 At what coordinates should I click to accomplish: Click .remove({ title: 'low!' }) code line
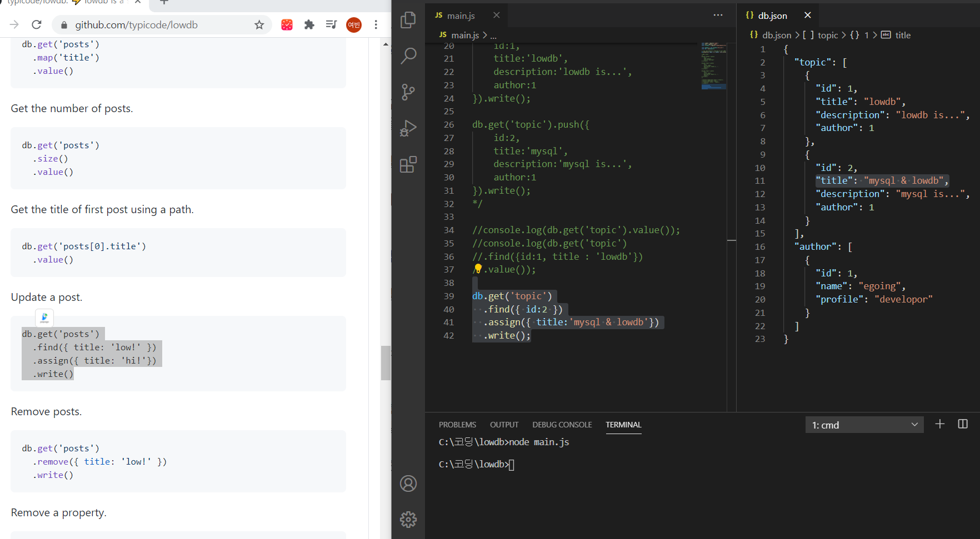pos(99,461)
